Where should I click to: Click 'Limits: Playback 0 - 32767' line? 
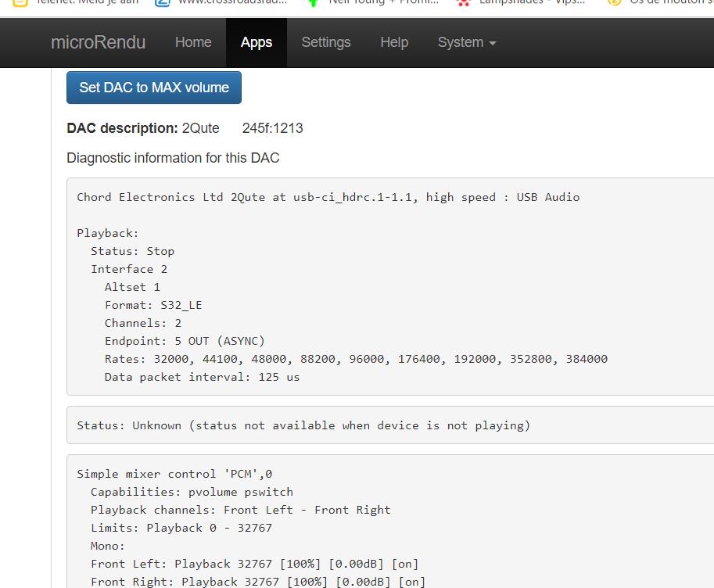(181, 528)
